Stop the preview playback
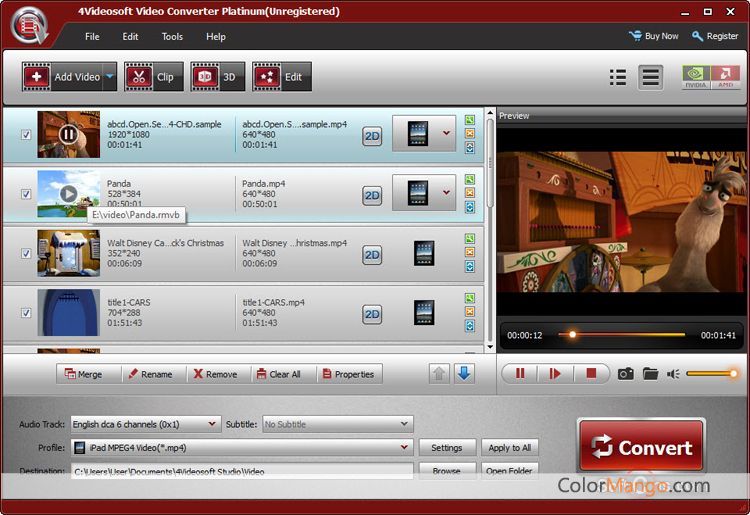This screenshot has width=750, height=515. tap(591, 373)
